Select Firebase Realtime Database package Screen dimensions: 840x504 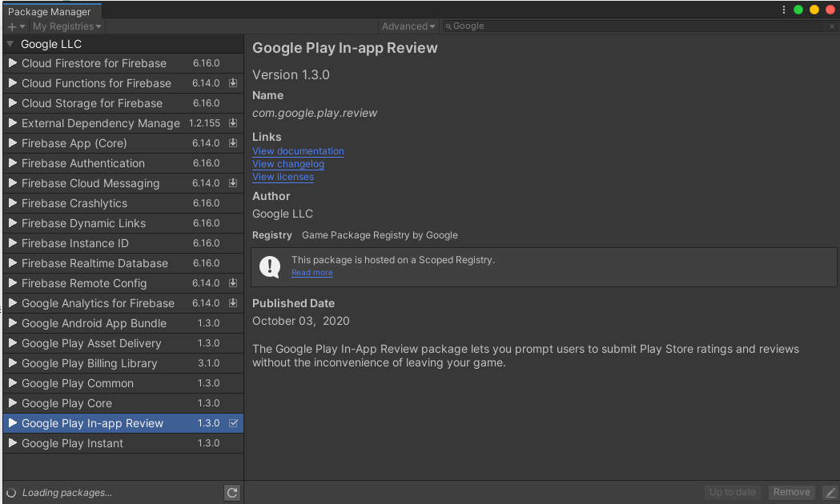(123, 263)
